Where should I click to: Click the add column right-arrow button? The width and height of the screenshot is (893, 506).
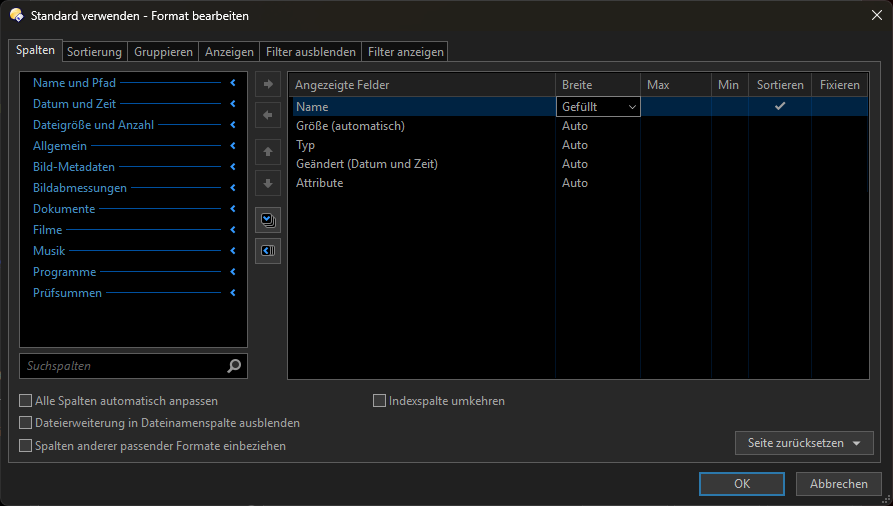(268, 84)
